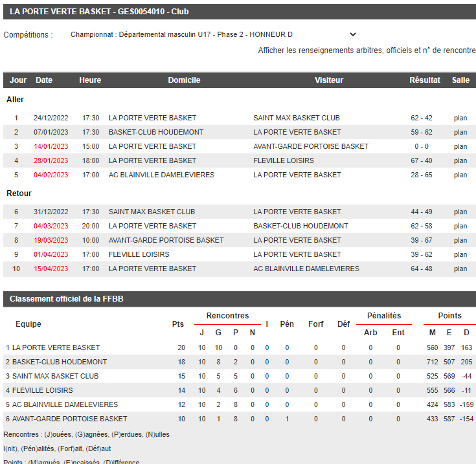The height and width of the screenshot is (464, 476).
Task: Click the 'Equipe' standings column header
Action: [28, 324]
